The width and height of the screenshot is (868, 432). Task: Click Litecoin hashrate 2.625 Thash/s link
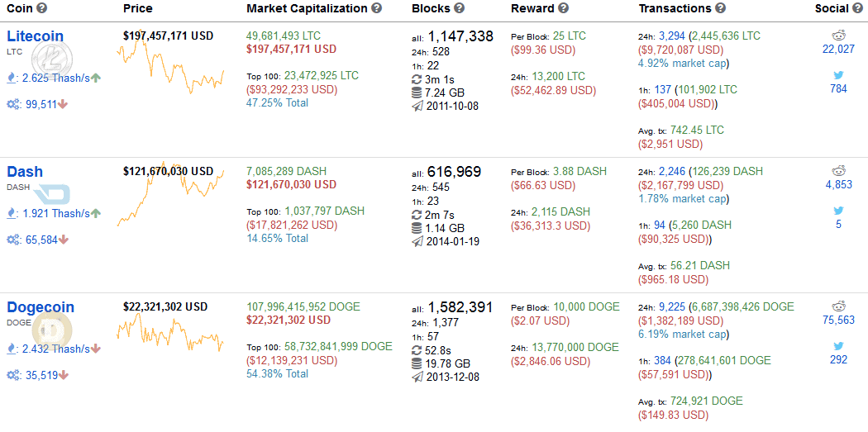[x=56, y=78]
